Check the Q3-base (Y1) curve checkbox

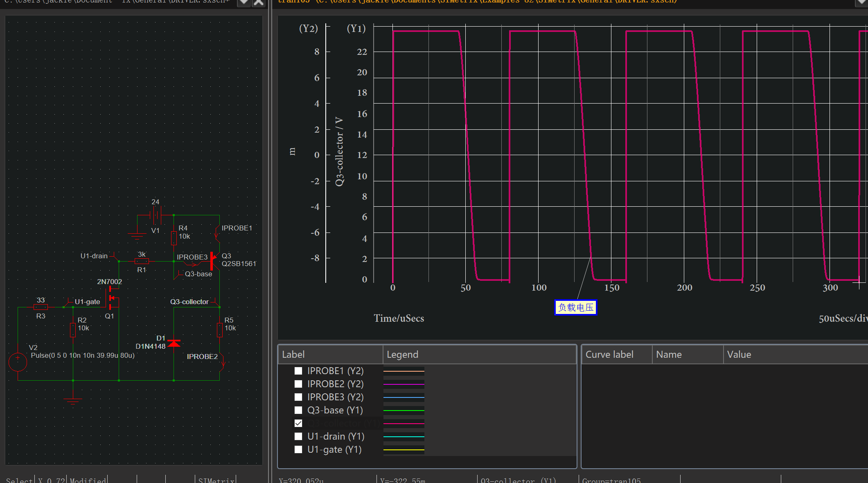298,410
